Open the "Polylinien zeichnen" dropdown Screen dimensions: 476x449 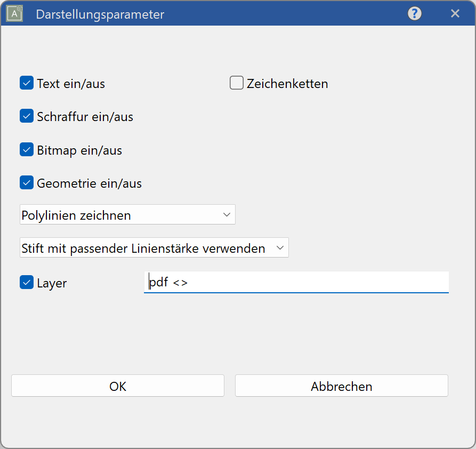(127, 214)
